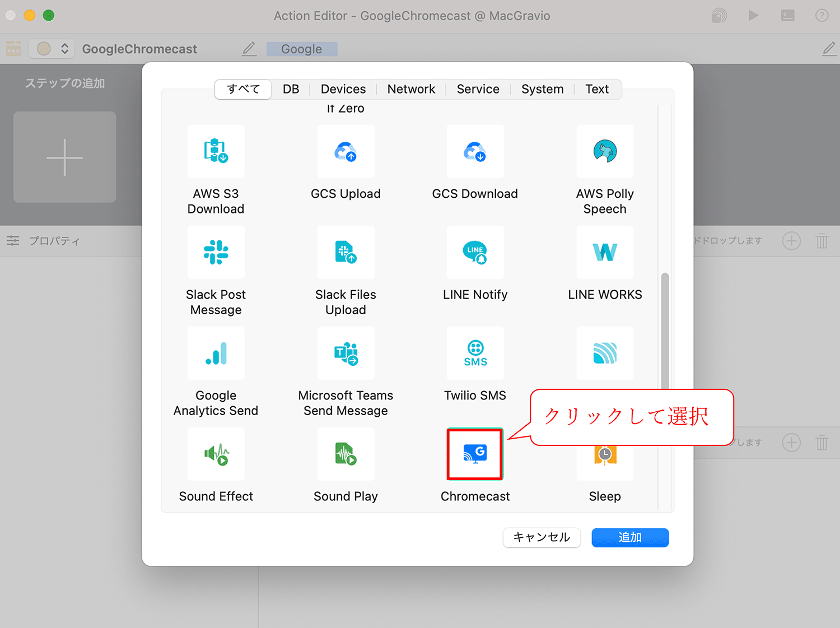Switch to the Network tab

(411, 89)
